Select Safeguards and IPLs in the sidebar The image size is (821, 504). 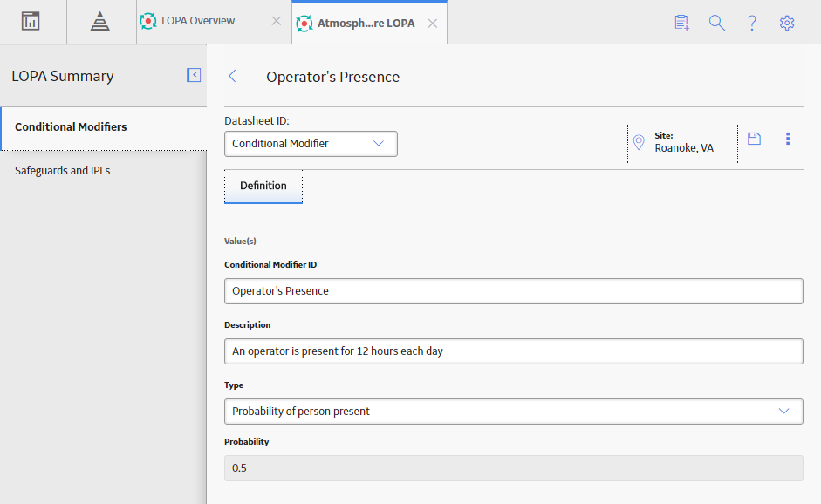click(104, 171)
